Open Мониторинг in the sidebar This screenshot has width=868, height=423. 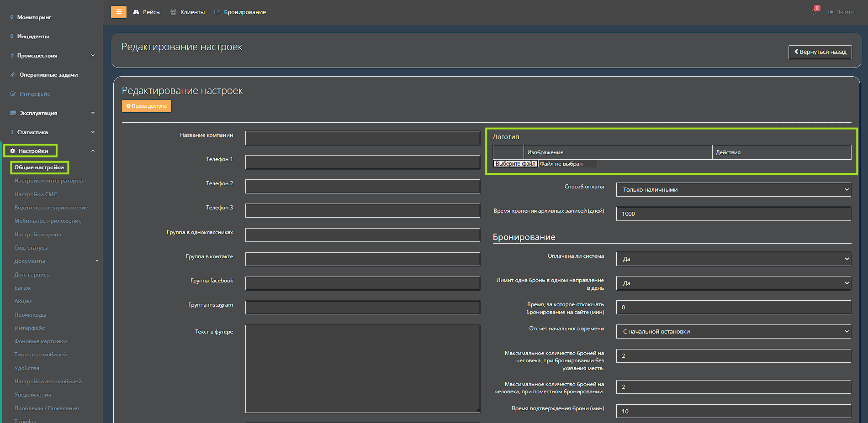point(34,17)
